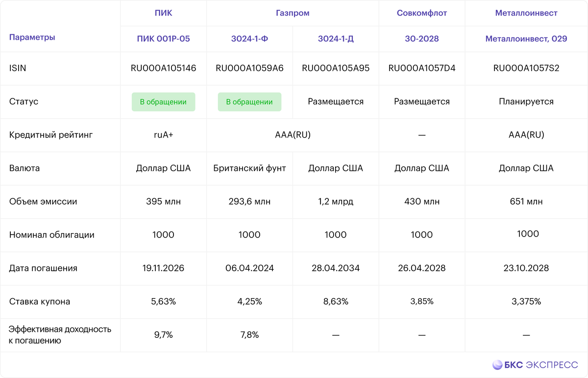Screen dimensions: 588x378
Task: Select the 430 млн issue volume
Action: pos(422,202)
